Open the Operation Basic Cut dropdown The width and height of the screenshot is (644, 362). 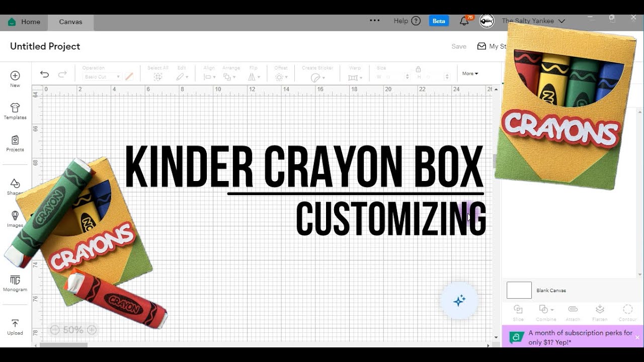pos(102,77)
